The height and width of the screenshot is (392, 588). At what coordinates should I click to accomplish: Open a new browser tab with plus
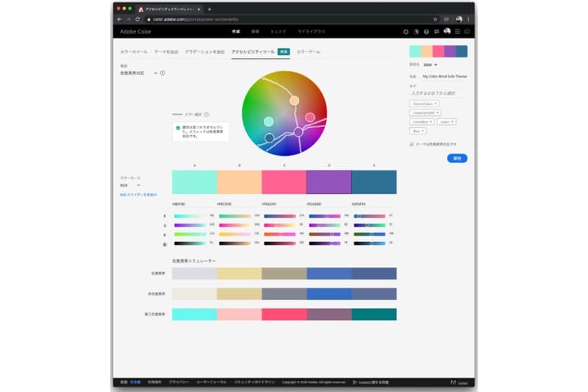(209, 9)
